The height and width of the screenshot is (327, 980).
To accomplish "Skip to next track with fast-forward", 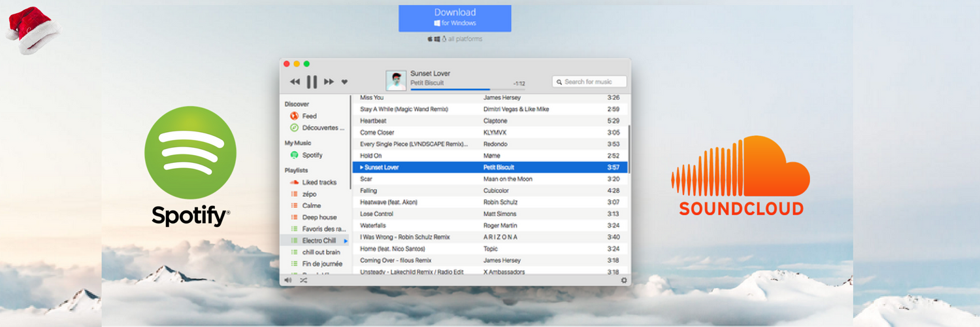I will pyautogui.click(x=329, y=82).
